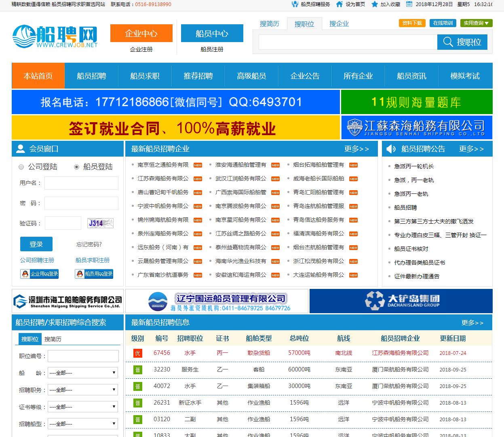The height and width of the screenshot is (437, 504).
Task: Click NEW tag next to 武汉江润船务有限公
Action: (275, 179)
